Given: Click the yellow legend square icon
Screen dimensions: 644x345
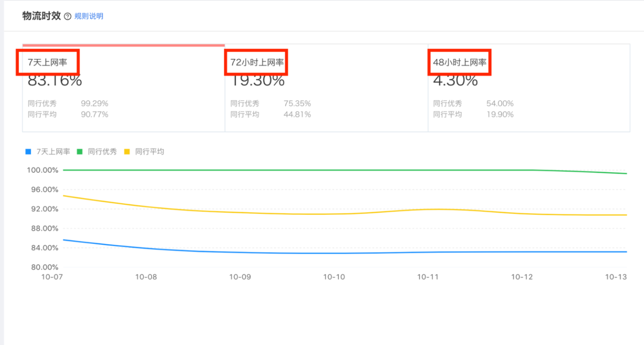Looking at the screenshot, I should click(x=127, y=152).
